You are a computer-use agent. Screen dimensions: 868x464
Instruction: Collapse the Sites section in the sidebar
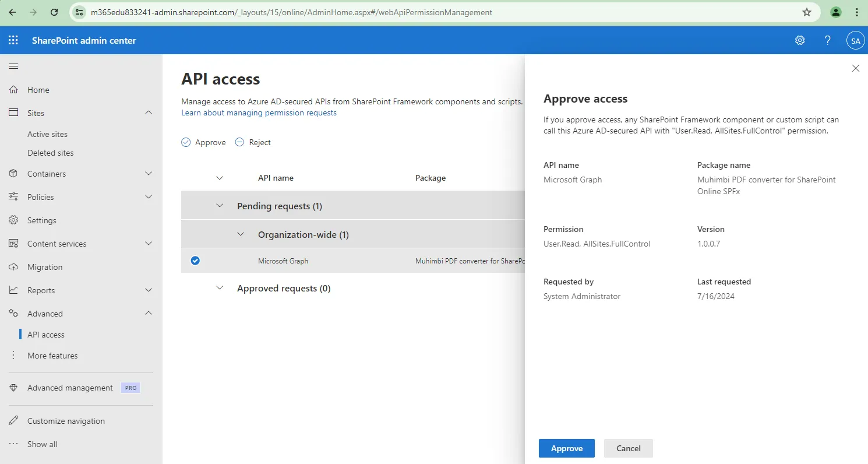[149, 113]
